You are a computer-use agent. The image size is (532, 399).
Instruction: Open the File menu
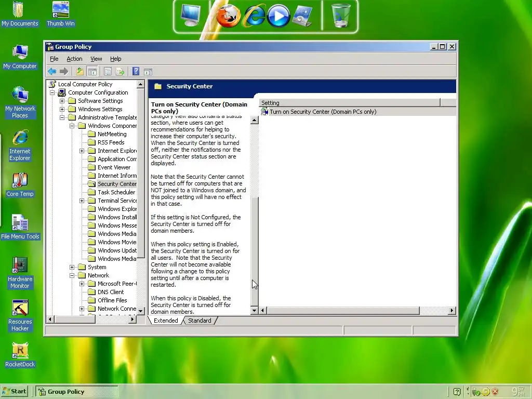pos(54,59)
